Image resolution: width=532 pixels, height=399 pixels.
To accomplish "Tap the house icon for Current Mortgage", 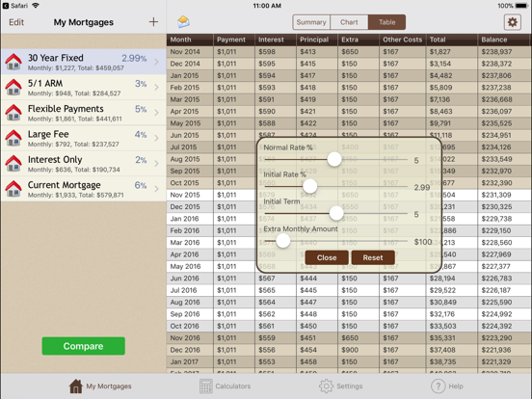I will pos(13,189).
